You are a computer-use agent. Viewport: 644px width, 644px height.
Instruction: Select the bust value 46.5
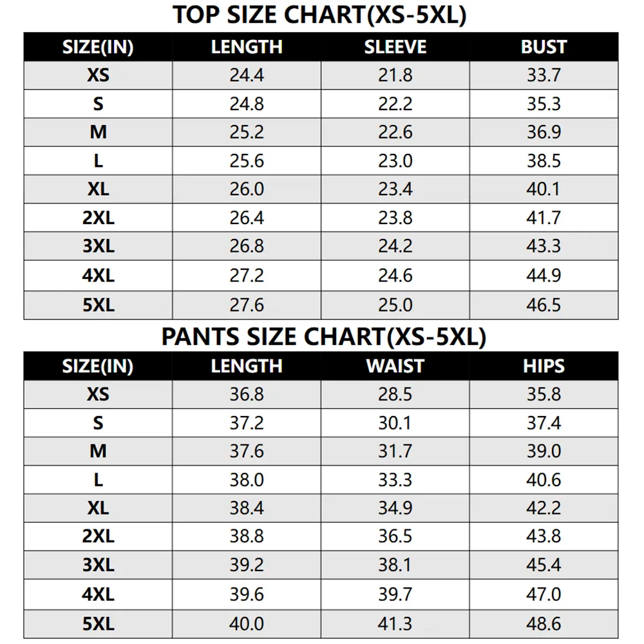click(x=544, y=305)
